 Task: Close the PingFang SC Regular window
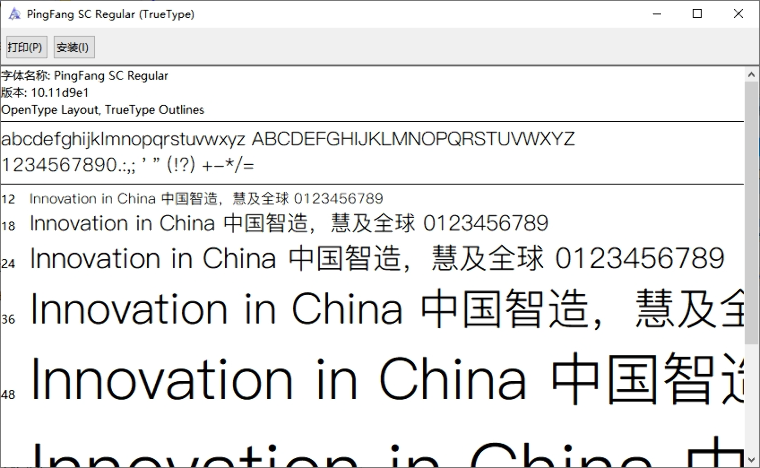pyautogui.click(x=738, y=14)
